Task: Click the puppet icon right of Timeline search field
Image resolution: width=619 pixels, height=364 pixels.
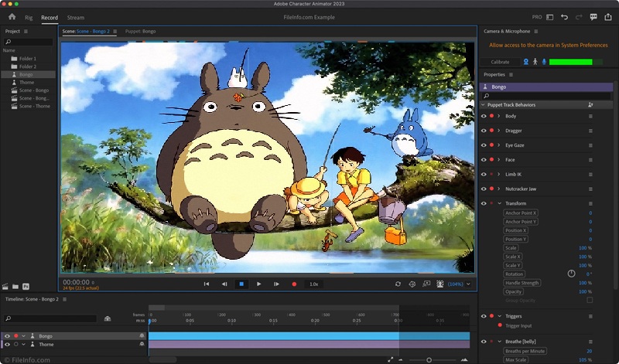Action: [x=108, y=318]
